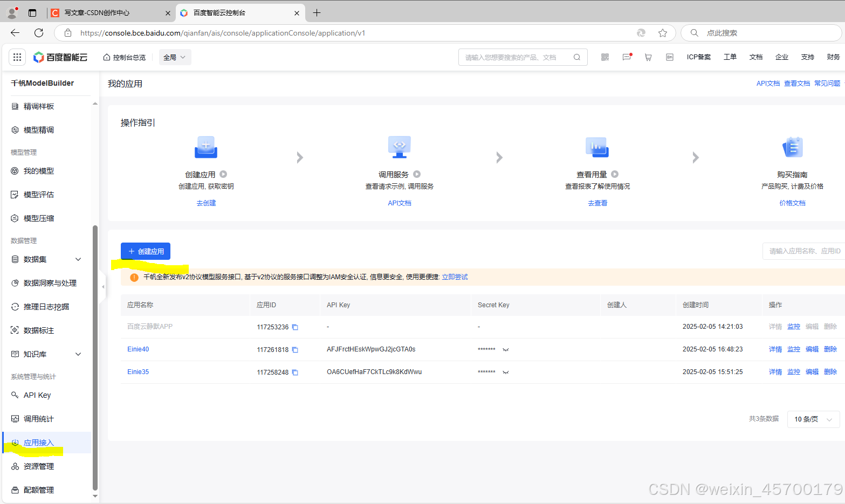Click the 去查看 link
Screen dimensions: 845x504
[597, 203]
